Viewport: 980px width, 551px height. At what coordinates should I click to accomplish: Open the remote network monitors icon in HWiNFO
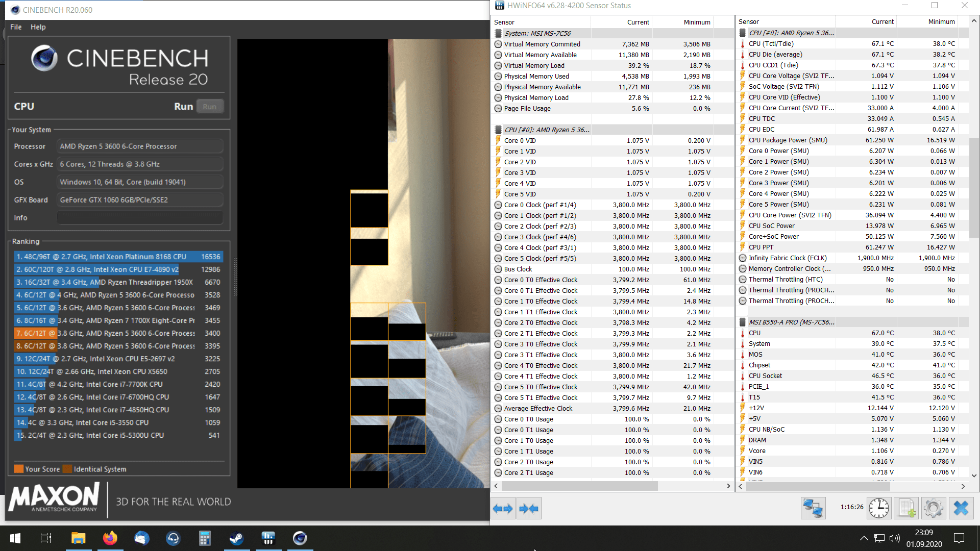(813, 508)
